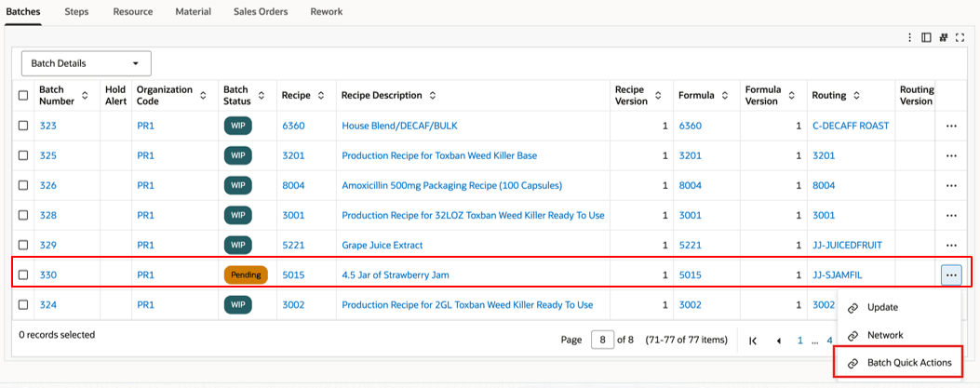The image size is (980, 388).
Task: Sort by Recipe Version column
Action: coord(658,96)
